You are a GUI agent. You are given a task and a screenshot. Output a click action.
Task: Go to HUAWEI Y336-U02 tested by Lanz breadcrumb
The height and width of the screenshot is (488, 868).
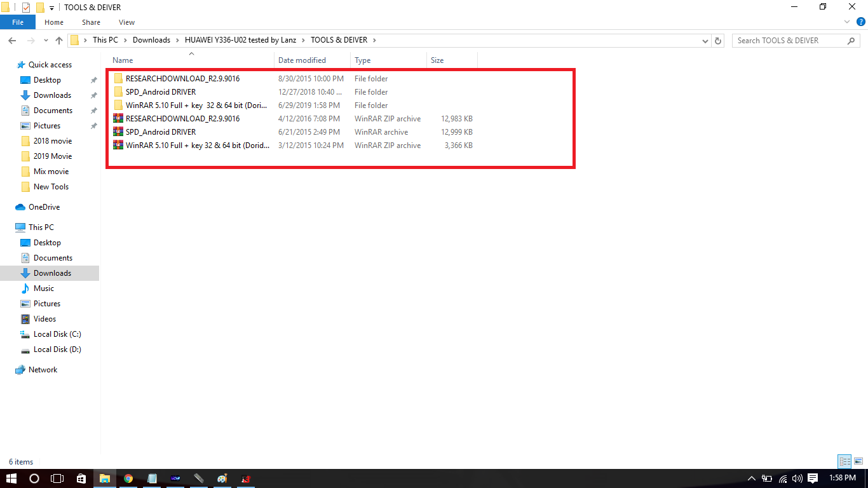(x=241, y=40)
